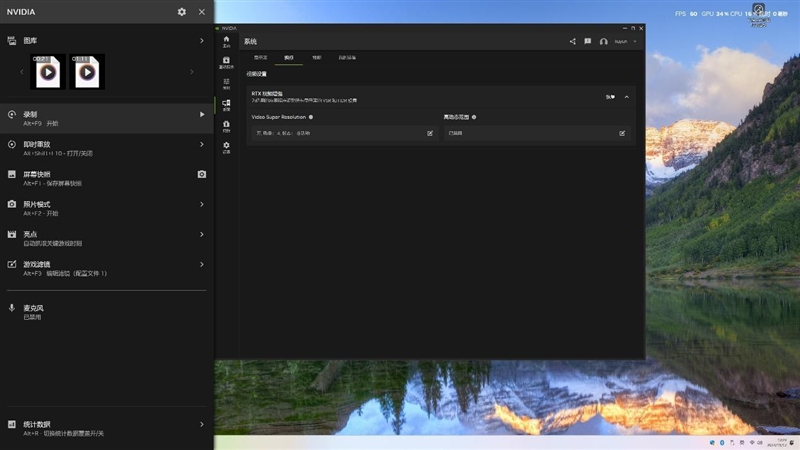
Task: Expand the 图库 gallery chevron
Action: [x=201, y=41]
